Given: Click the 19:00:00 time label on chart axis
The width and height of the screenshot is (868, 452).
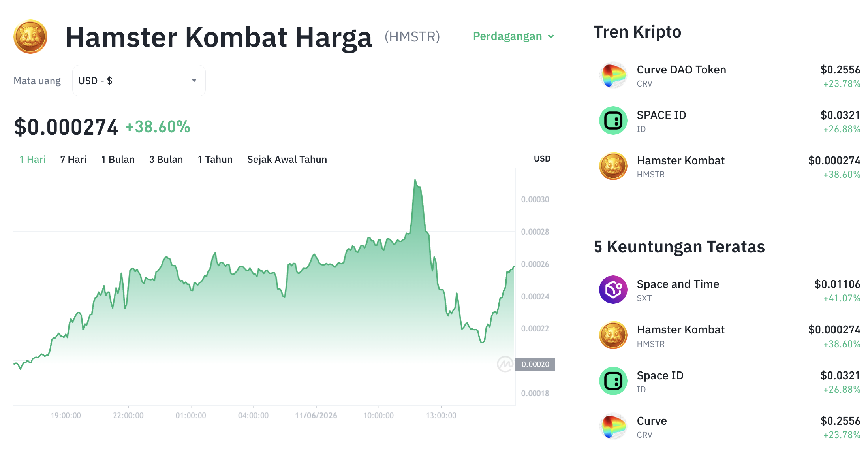Looking at the screenshot, I should pyautogui.click(x=66, y=416).
